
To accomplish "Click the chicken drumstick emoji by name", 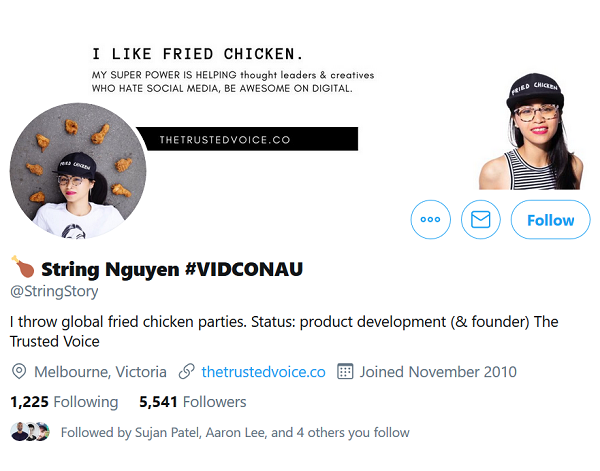I will tap(22, 267).
